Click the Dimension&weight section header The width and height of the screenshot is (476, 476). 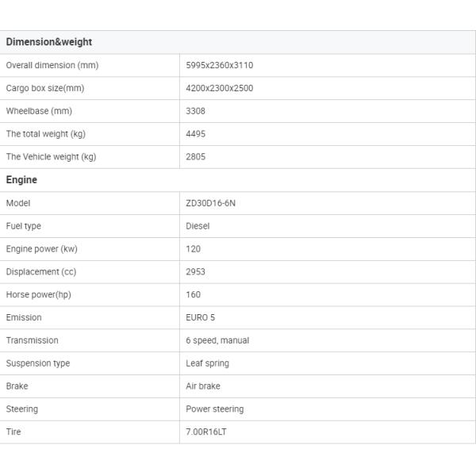[49, 42]
